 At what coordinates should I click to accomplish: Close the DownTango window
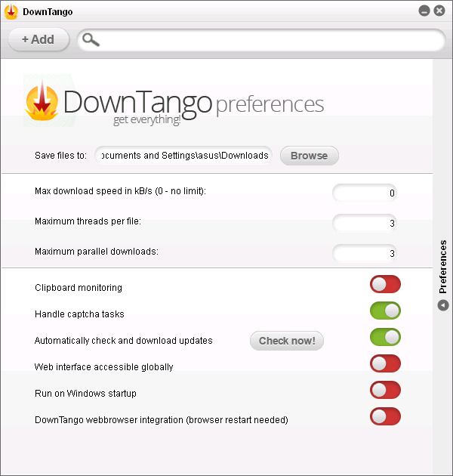pyautogui.click(x=439, y=11)
